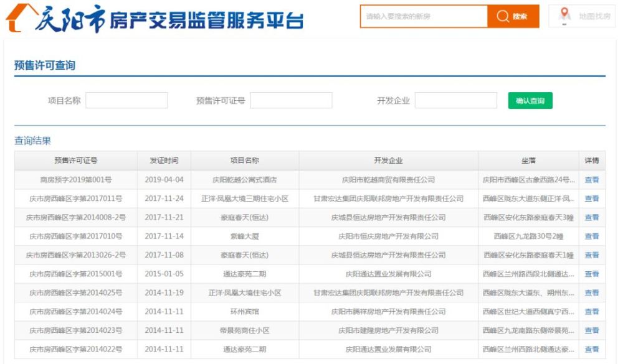The image size is (623, 364).
Task: Click location 西峰区安化东路豪庭春天3幢
Action: [528, 218]
